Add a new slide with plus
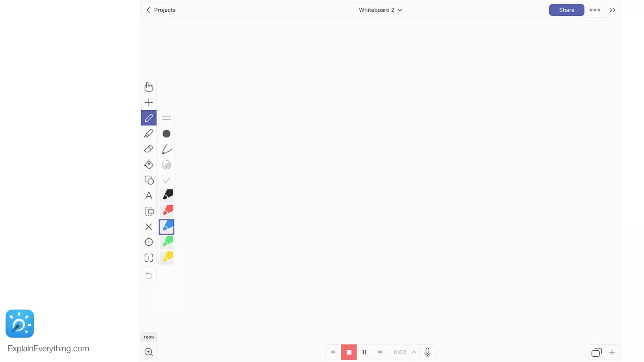The width and height of the screenshot is (644, 362). pyautogui.click(x=612, y=352)
